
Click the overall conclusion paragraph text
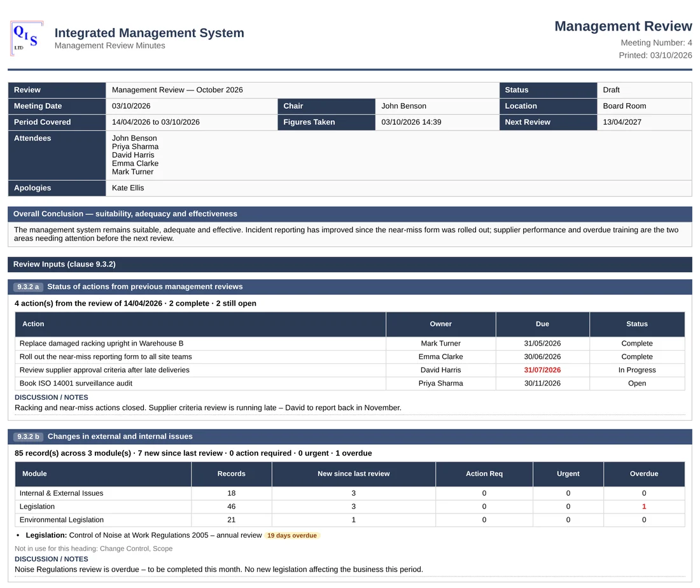[x=346, y=234]
